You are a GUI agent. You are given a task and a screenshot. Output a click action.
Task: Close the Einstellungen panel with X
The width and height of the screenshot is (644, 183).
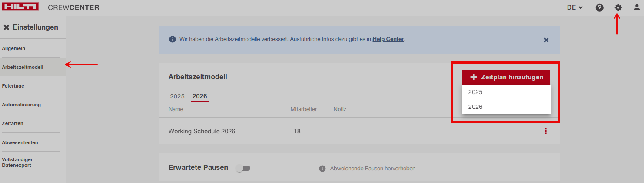tap(6, 27)
